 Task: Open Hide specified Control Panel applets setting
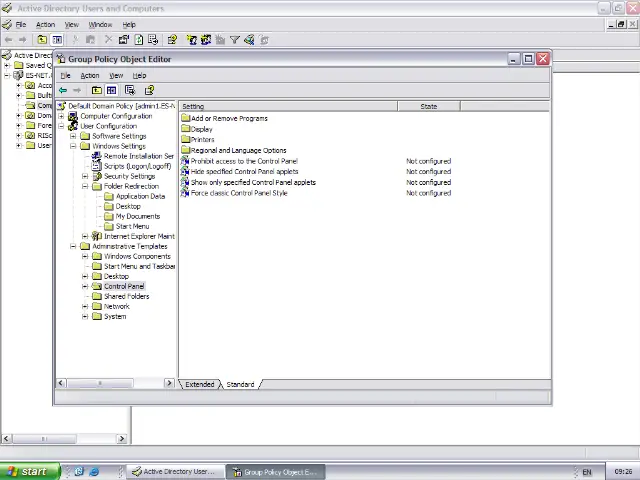[x=244, y=172]
